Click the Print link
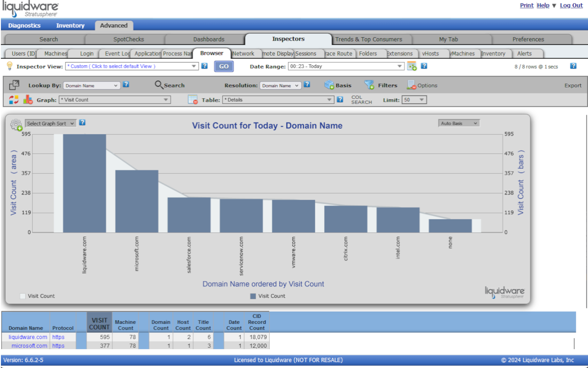The width and height of the screenshot is (588, 368). (526, 6)
